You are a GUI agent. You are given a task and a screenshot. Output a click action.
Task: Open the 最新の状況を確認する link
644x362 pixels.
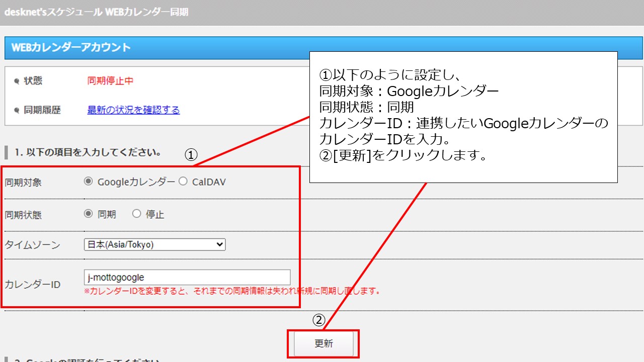click(133, 110)
